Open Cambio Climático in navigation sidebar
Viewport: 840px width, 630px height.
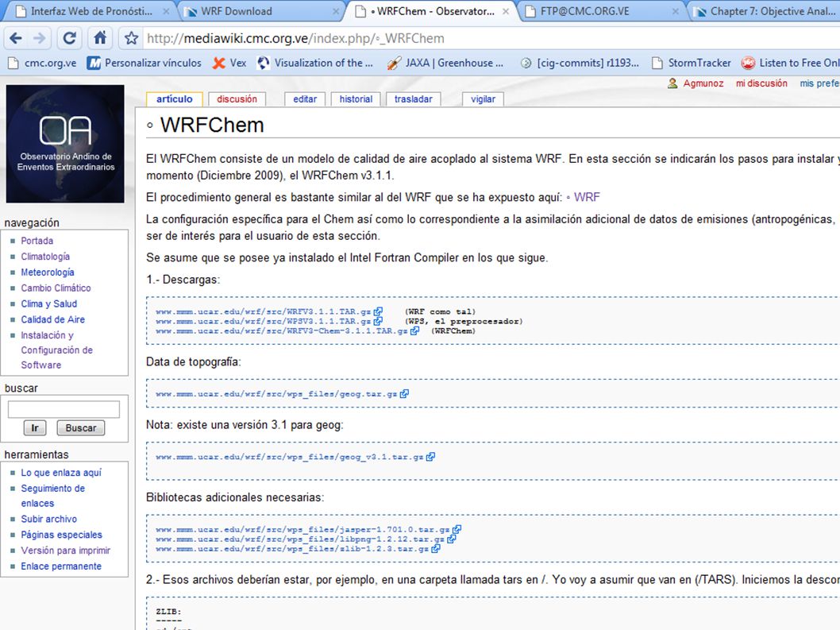coord(56,288)
